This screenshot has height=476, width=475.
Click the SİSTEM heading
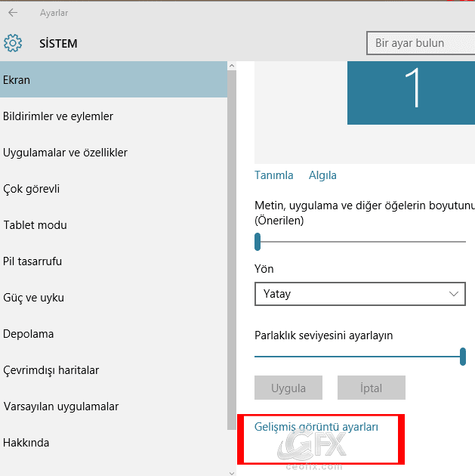58,43
